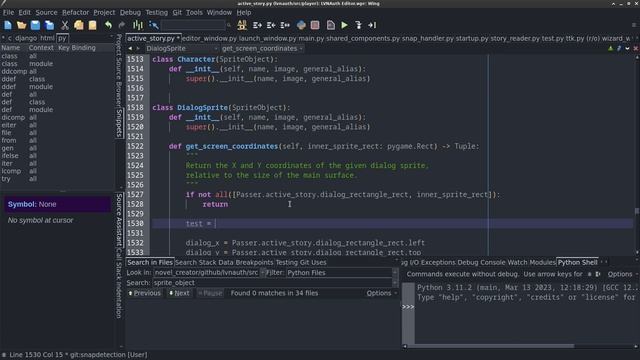Click the Python logo toolbar icon
Image resolution: width=640 pixels, height=360 pixels.
(x=301, y=25)
